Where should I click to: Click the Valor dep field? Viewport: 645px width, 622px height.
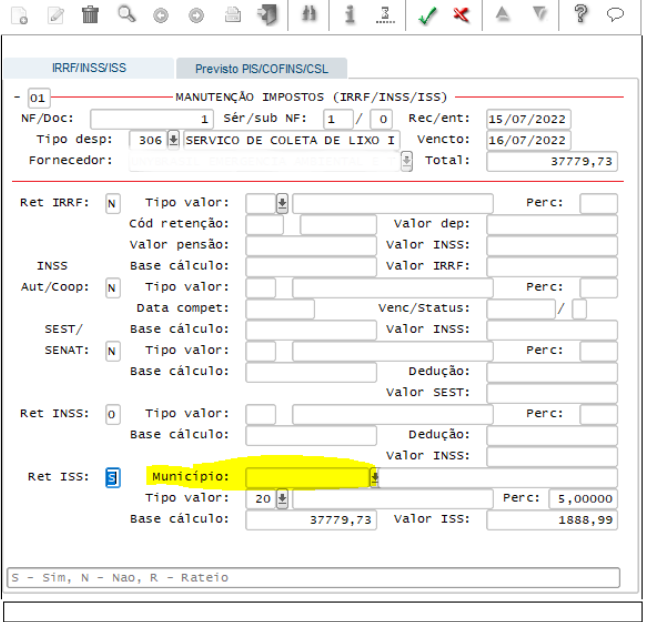point(552,225)
